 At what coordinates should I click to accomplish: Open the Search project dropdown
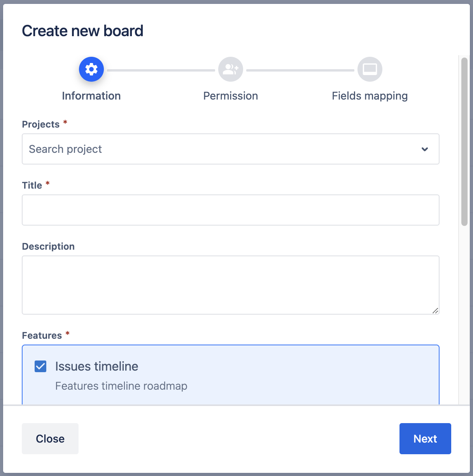pos(222,149)
